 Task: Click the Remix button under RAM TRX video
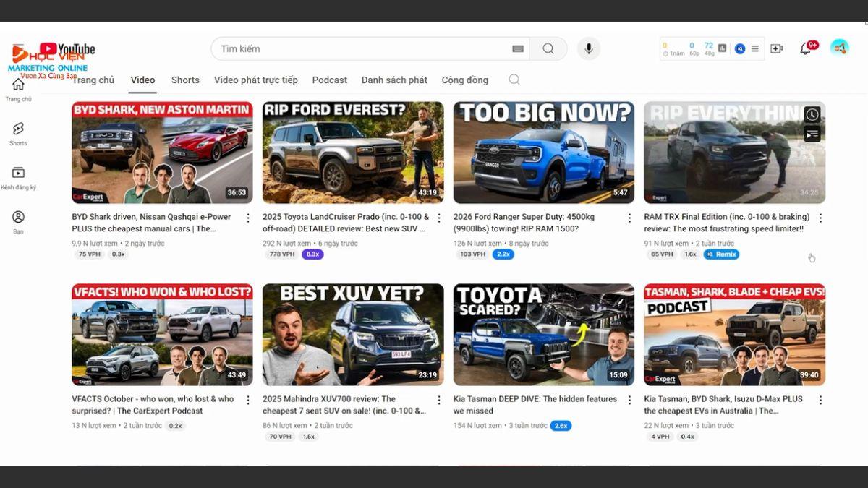click(x=721, y=254)
